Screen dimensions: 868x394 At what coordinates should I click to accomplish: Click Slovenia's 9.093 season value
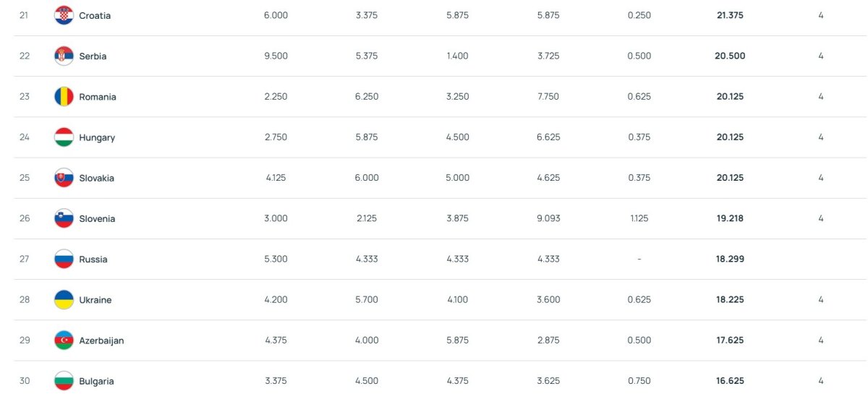pyautogui.click(x=548, y=218)
